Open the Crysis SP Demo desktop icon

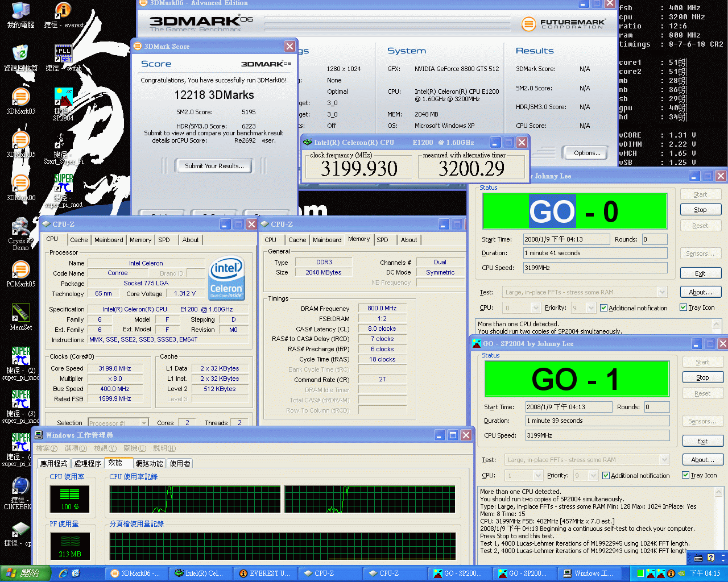point(21,234)
